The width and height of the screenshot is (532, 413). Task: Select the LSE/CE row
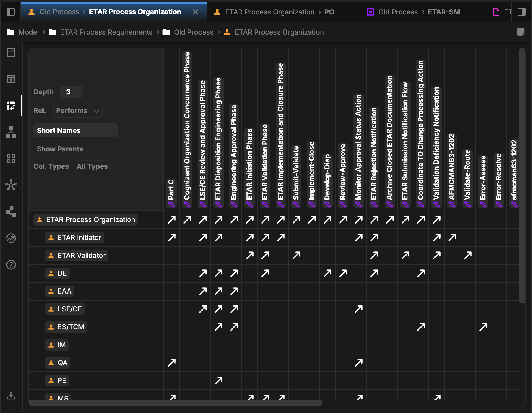pyautogui.click(x=65, y=309)
